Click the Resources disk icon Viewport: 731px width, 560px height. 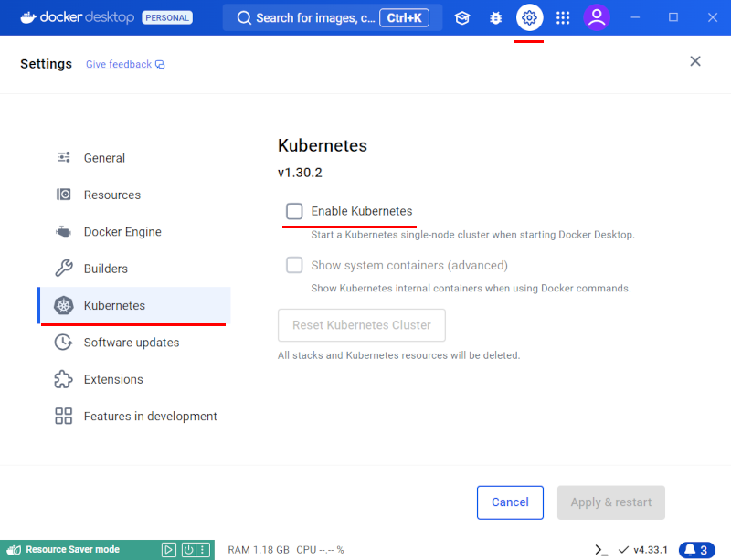(63, 195)
